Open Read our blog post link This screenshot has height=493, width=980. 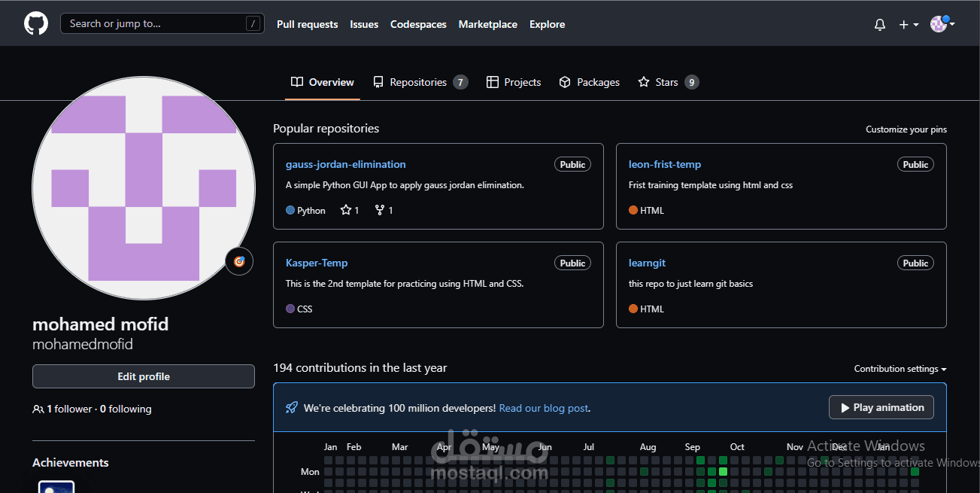(x=543, y=408)
